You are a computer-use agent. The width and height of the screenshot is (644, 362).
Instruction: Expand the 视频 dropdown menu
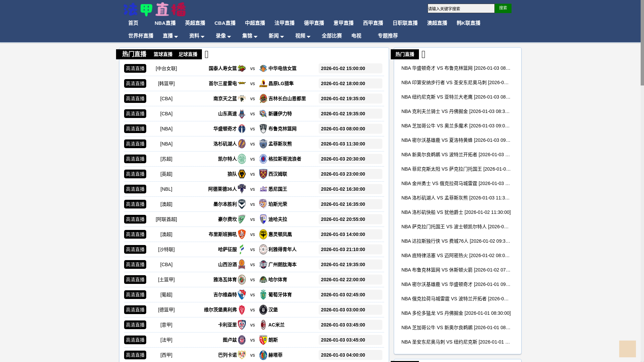point(303,36)
